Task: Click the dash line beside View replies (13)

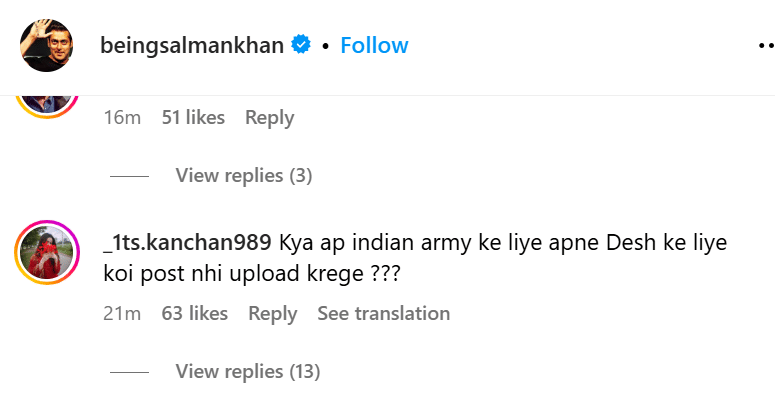Action: (x=129, y=372)
